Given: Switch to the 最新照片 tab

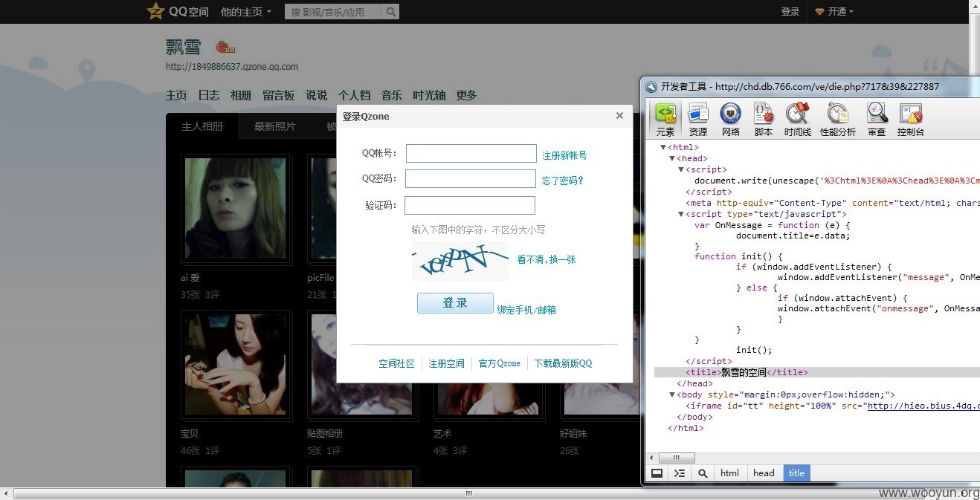Looking at the screenshot, I should [x=274, y=126].
